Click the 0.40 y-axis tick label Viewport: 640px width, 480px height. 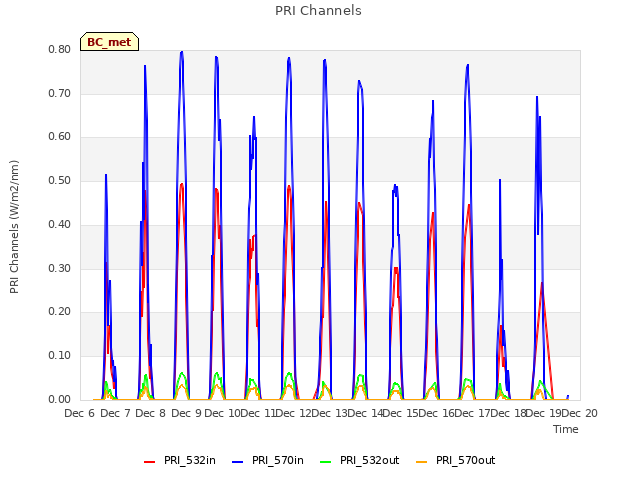[x=60, y=224]
